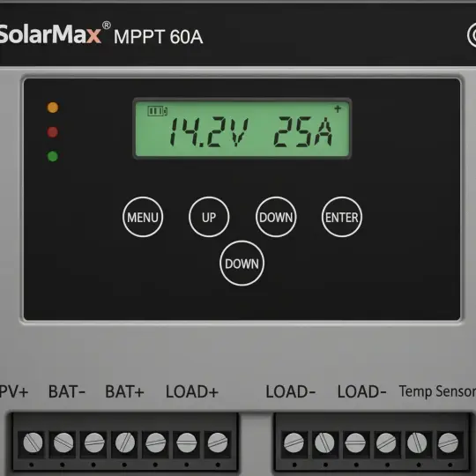This screenshot has width=476, height=476.
Task: Select the 14.2V voltage reading
Action: (x=209, y=132)
